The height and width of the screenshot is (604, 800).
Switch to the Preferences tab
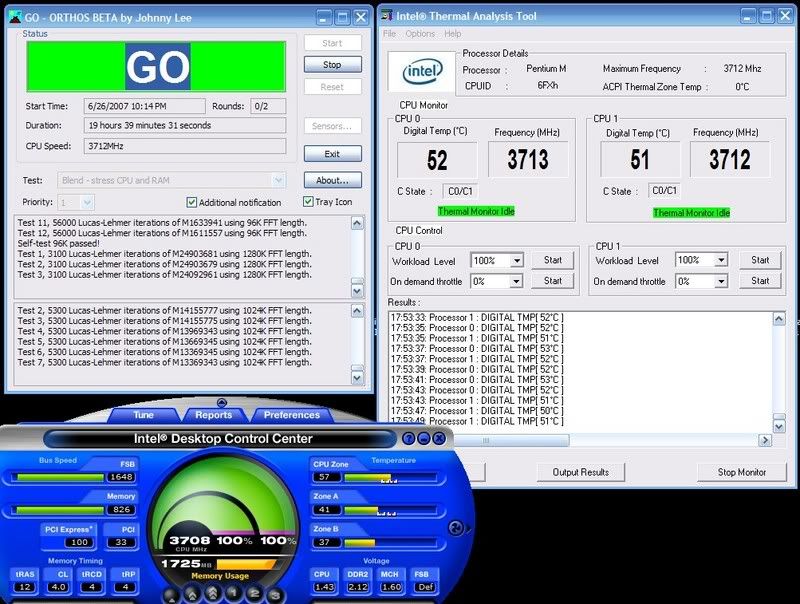(292, 415)
